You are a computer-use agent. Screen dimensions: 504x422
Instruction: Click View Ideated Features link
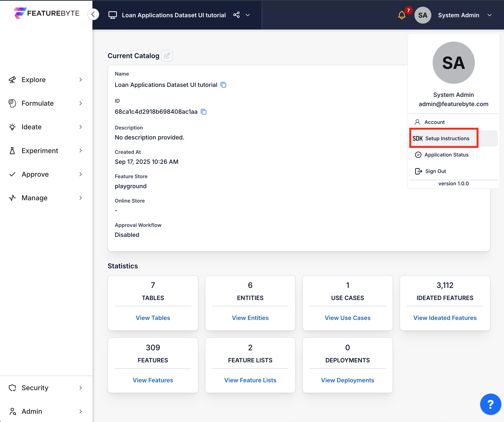[445, 318]
